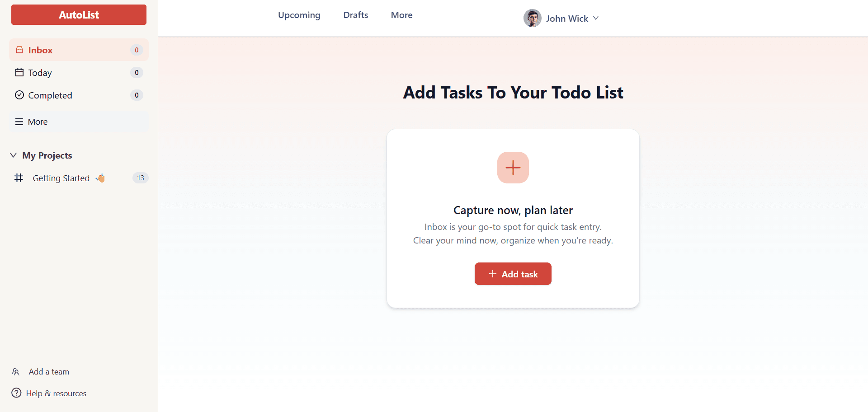Switch to the Upcoming view
The width and height of the screenshot is (868, 412).
(299, 15)
